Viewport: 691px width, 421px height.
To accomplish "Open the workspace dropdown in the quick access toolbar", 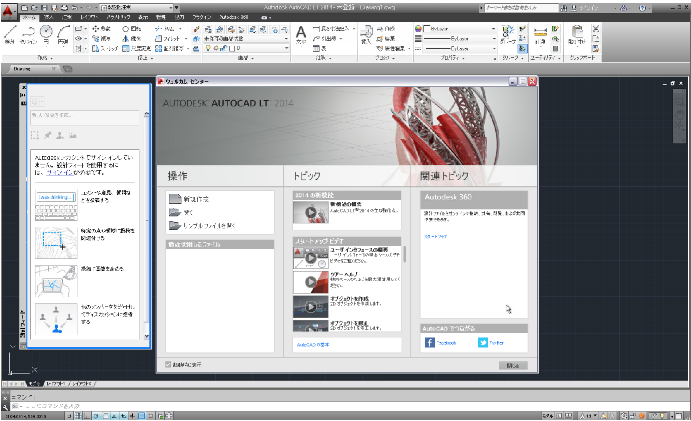I will point(136,7).
